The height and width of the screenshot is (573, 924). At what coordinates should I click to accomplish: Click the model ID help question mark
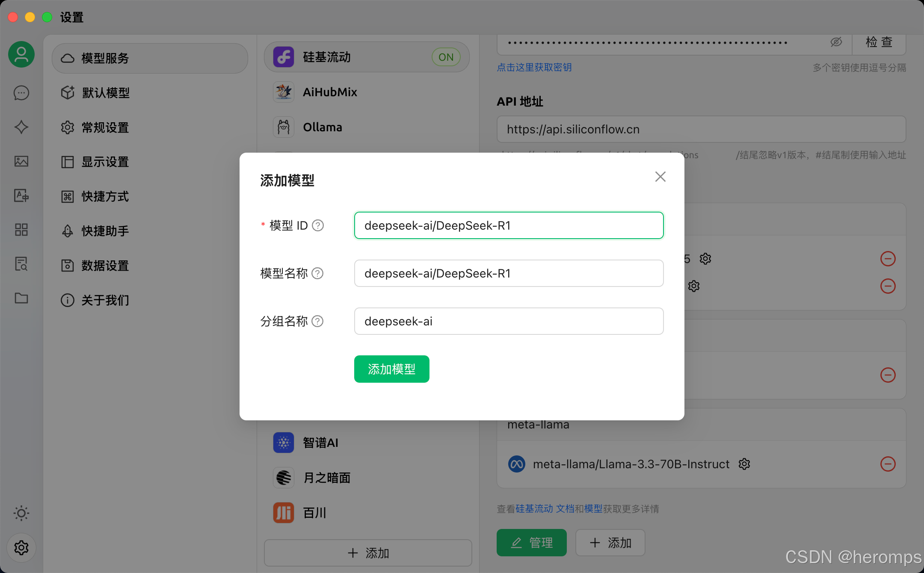pos(318,225)
